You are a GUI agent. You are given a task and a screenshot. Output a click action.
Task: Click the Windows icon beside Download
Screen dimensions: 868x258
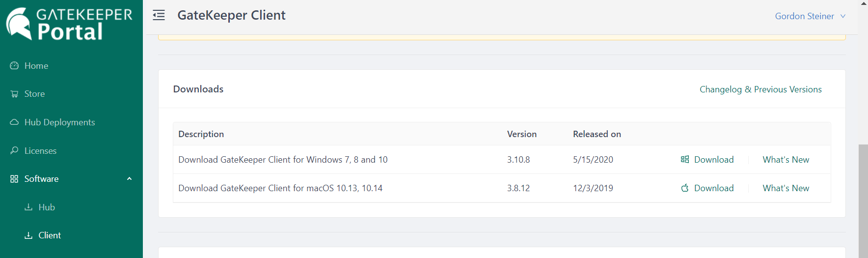(x=685, y=160)
